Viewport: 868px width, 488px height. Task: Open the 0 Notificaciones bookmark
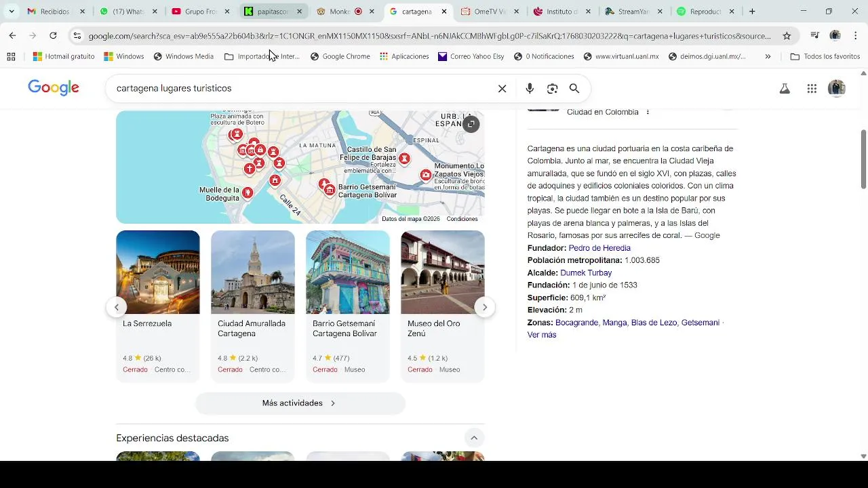point(544,56)
